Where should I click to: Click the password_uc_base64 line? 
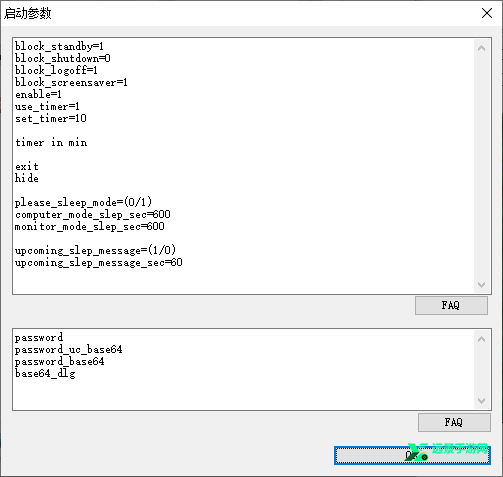click(x=69, y=350)
